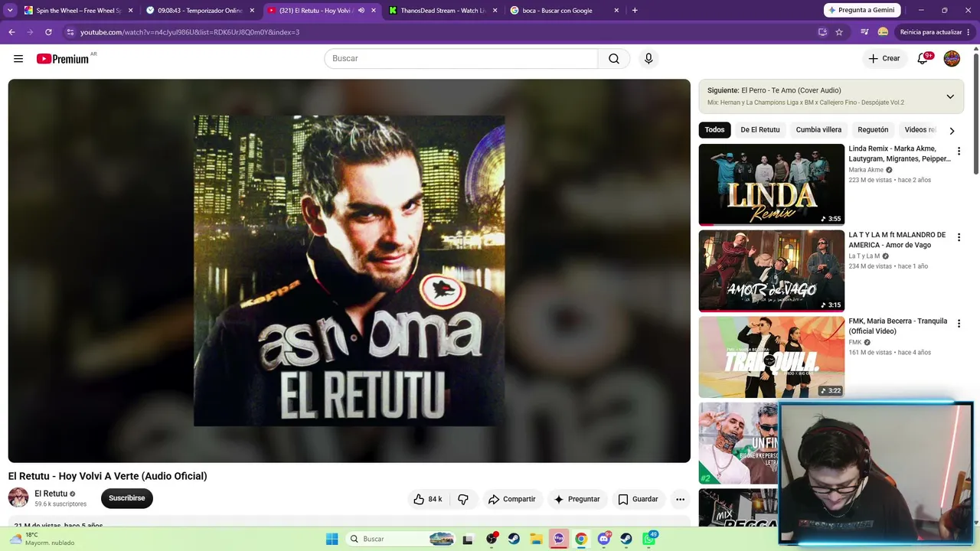Open Chrome's three-dot menu
This screenshot has width=980, height=551.
coord(969,32)
